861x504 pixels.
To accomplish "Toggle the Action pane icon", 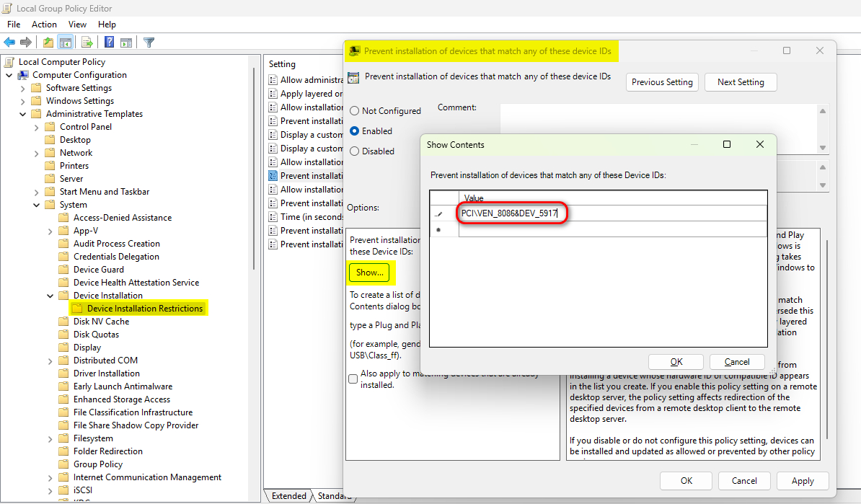I will click(125, 42).
